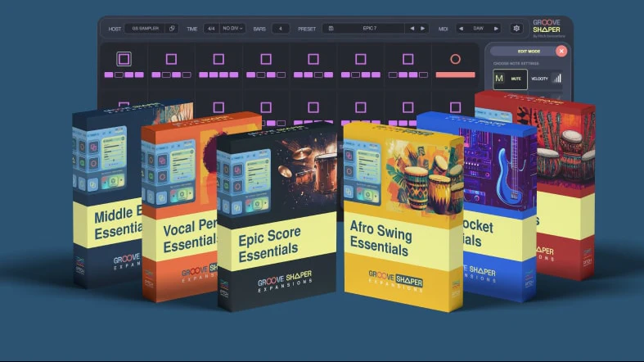The height and width of the screenshot is (362, 644).
Task: Click the BARS value field showing 4
Action: [281, 29]
